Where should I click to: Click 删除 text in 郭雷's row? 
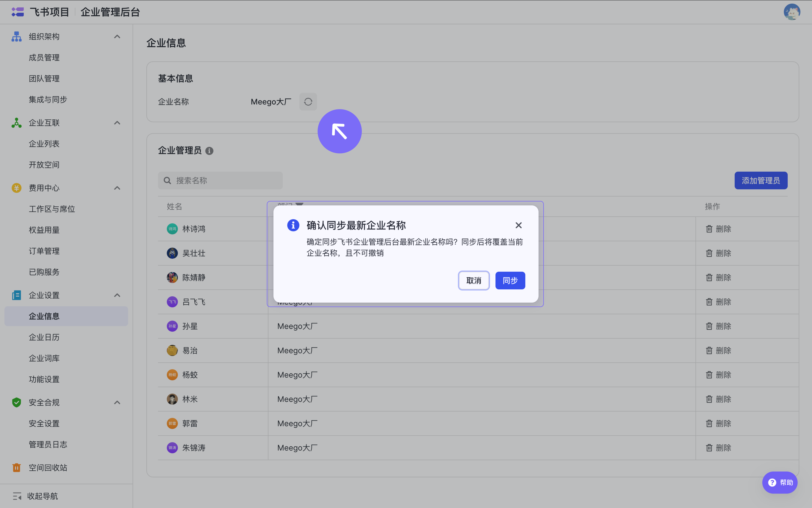click(723, 424)
